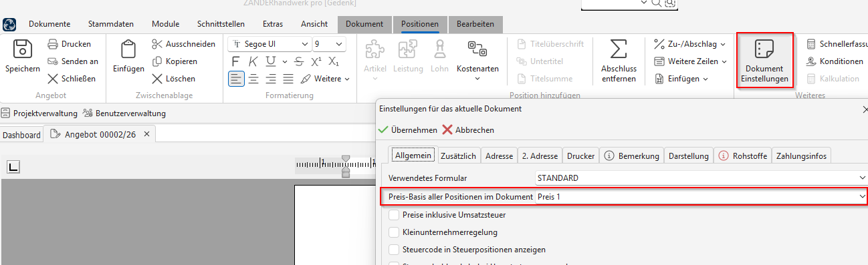
Task: Print the document with Drucken
Action: coord(70,44)
